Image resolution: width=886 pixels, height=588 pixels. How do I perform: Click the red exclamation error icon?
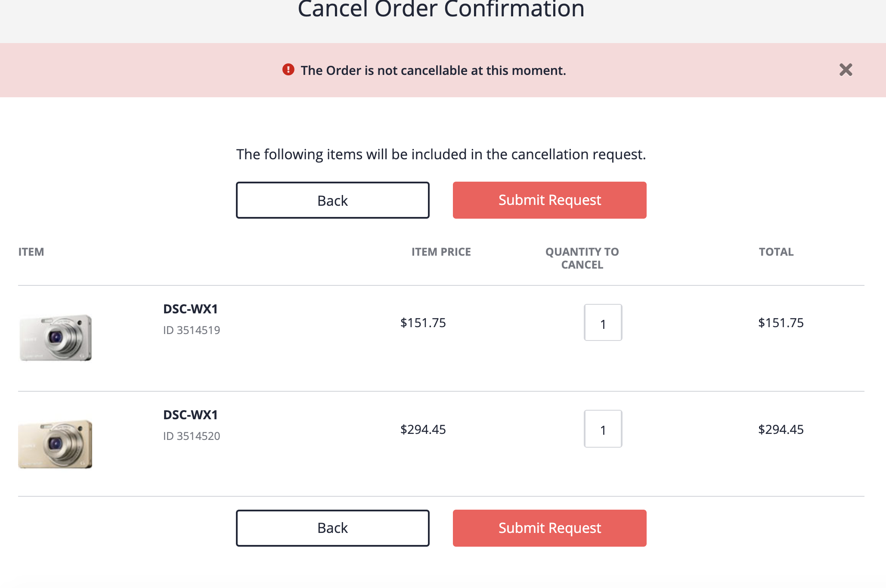288,69
